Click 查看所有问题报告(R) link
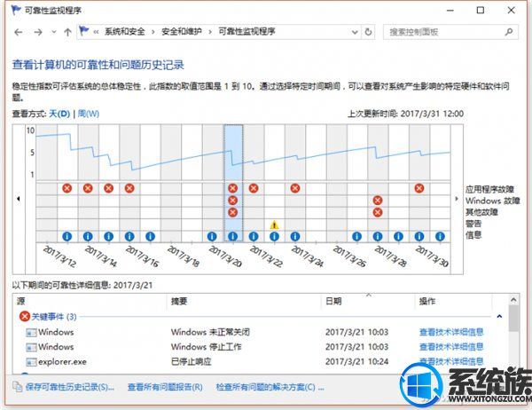This screenshot has height=410, width=532. tap(165, 387)
